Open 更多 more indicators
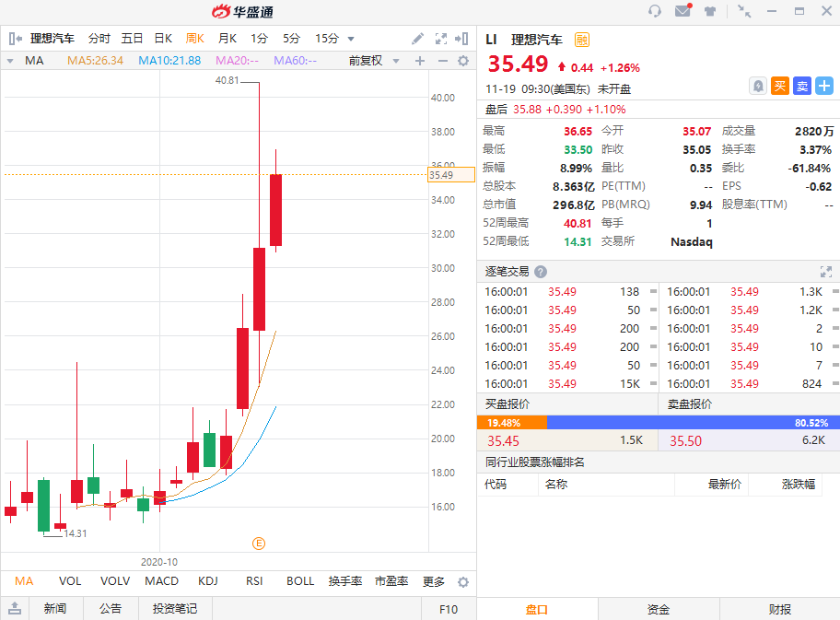The height and width of the screenshot is (620, 840). (434, 581)
